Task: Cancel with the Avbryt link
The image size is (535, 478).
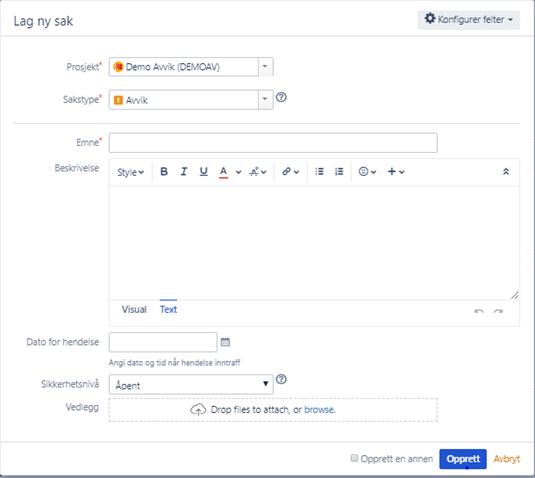Action: 507,459
